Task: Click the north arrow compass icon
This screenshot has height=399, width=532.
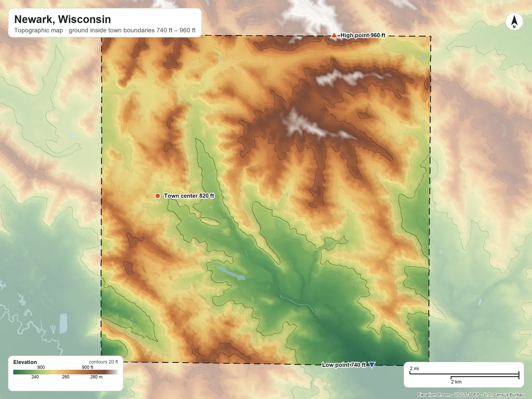Action: click(514, 22)
